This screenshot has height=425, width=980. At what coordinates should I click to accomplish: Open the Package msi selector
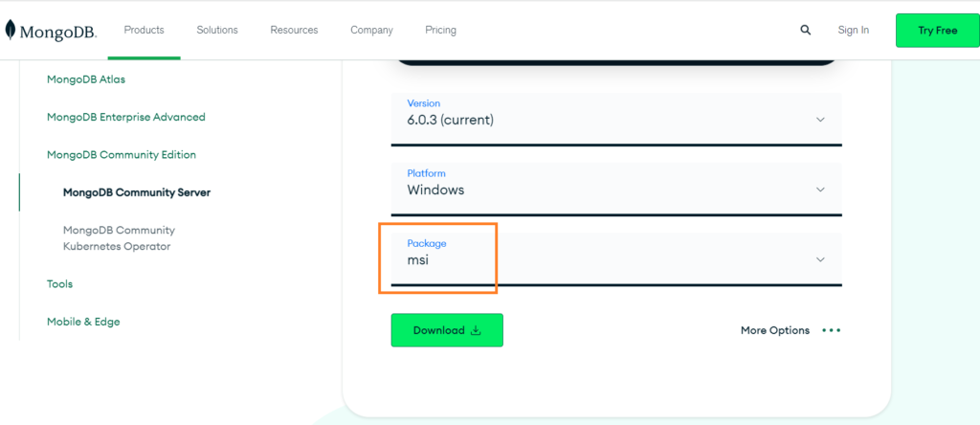616,258
